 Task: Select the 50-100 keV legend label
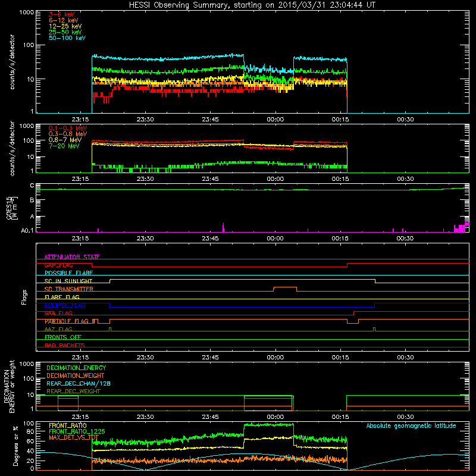67,38
